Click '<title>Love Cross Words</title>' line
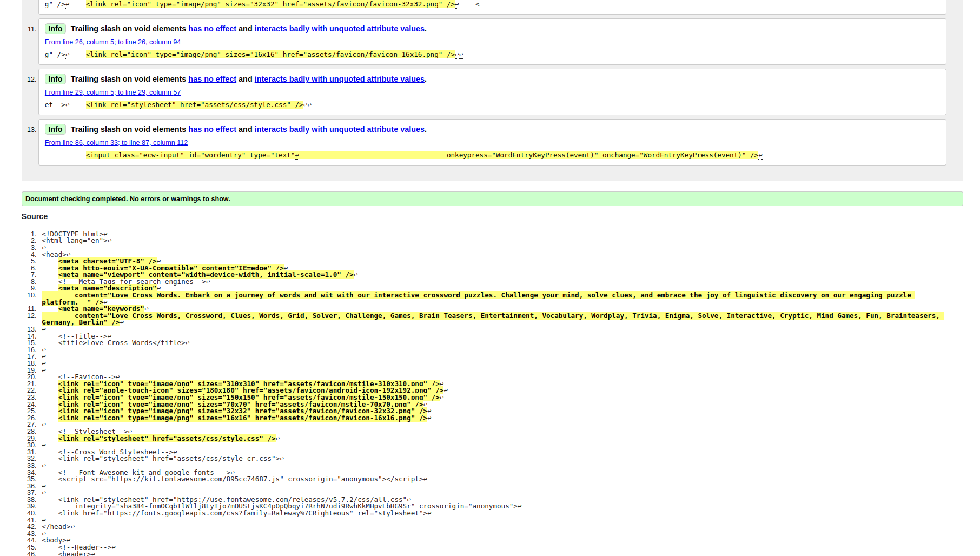The width and height of the screenshot is (980, 556). (x=124, y=343)
